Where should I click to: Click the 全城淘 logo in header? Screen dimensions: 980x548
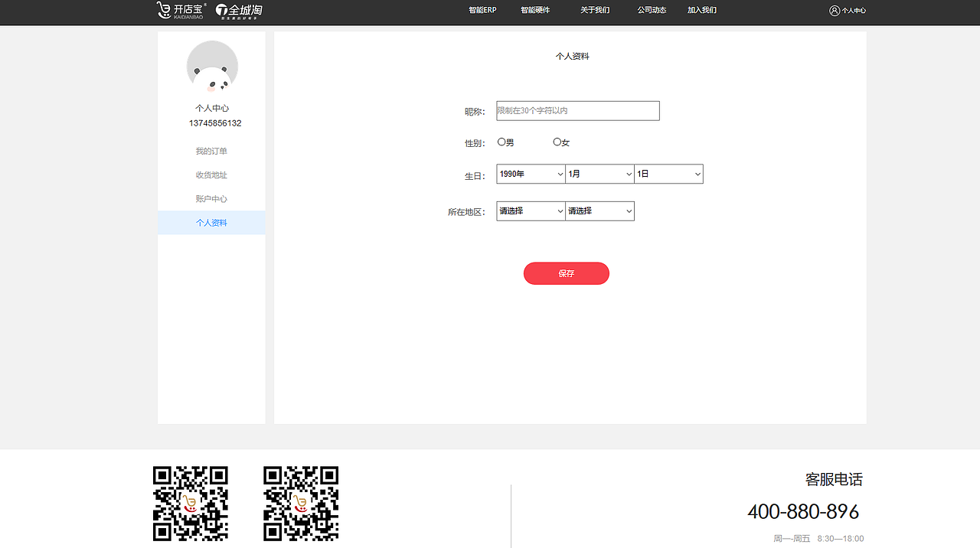tap(239, 11)
